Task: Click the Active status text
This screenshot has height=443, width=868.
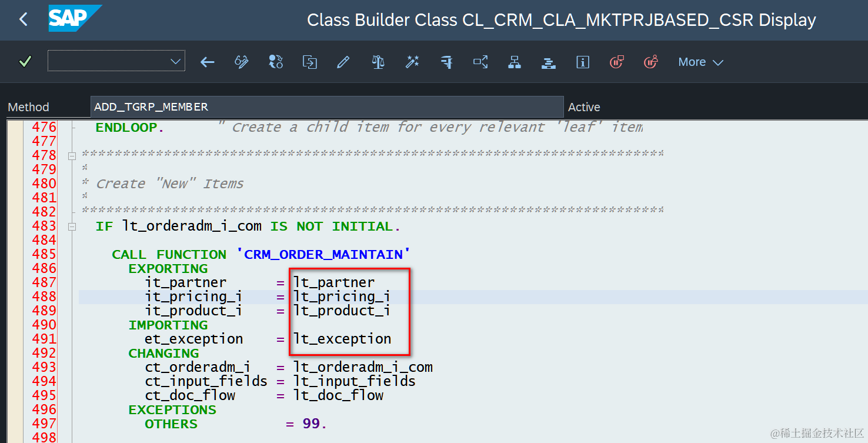Action: (584, 107)
